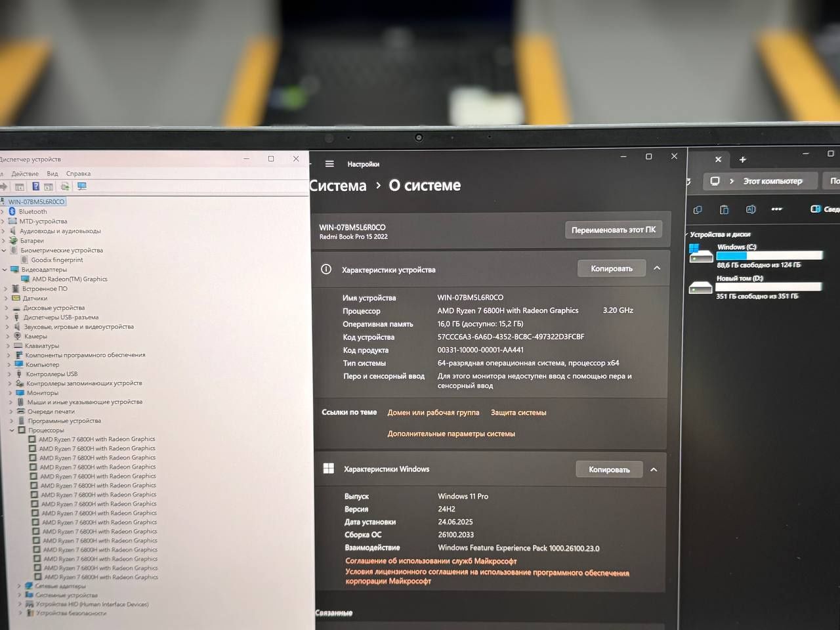Click the PC icon in Explorer address bar
Viewport: 840px width, 630px height.
(x=715, y=181)
